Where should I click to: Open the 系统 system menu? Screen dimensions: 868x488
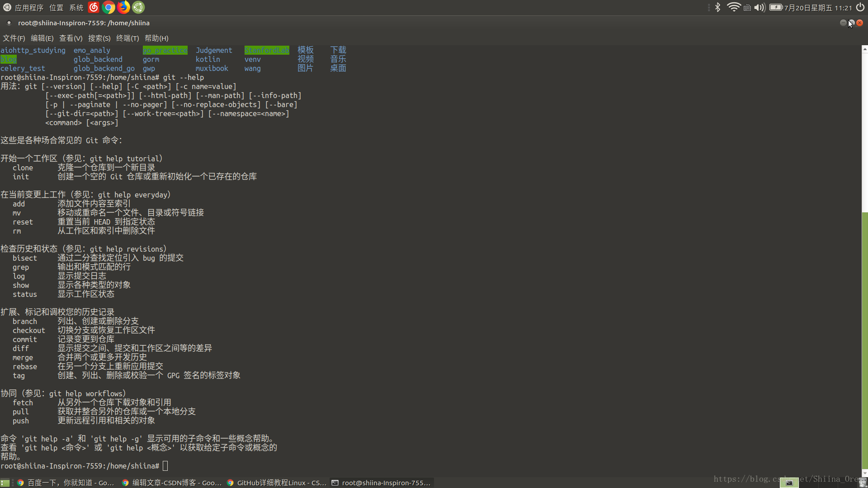[x=76, y=8]
